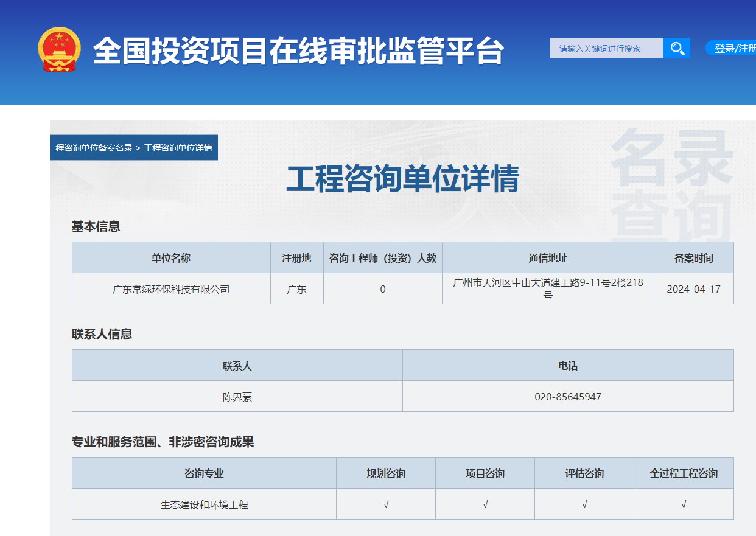This screenshot has height=536, width=756.
Task: Select contact name 陈界豪
Action: (237, 397)
